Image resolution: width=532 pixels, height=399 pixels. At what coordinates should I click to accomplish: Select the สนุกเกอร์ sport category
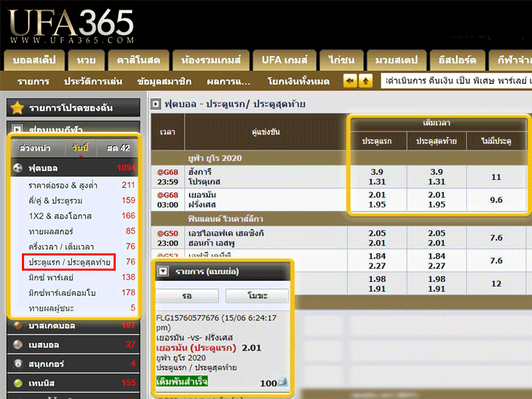(73, 364)
